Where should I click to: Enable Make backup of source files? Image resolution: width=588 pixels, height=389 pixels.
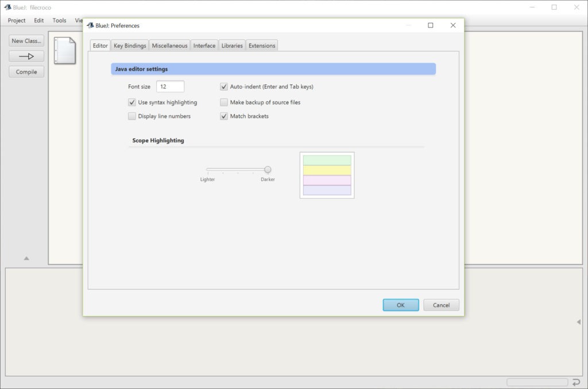coord(224,102)
